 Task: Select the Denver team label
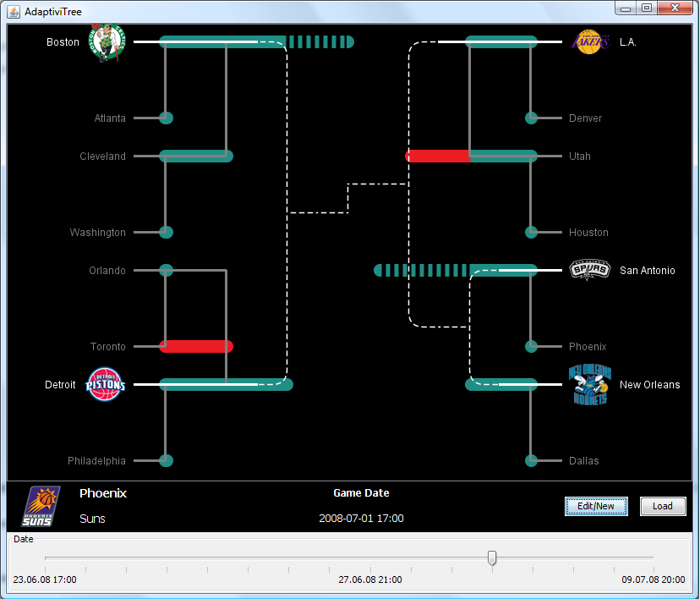pyautogui.click(x=585, y=118)
